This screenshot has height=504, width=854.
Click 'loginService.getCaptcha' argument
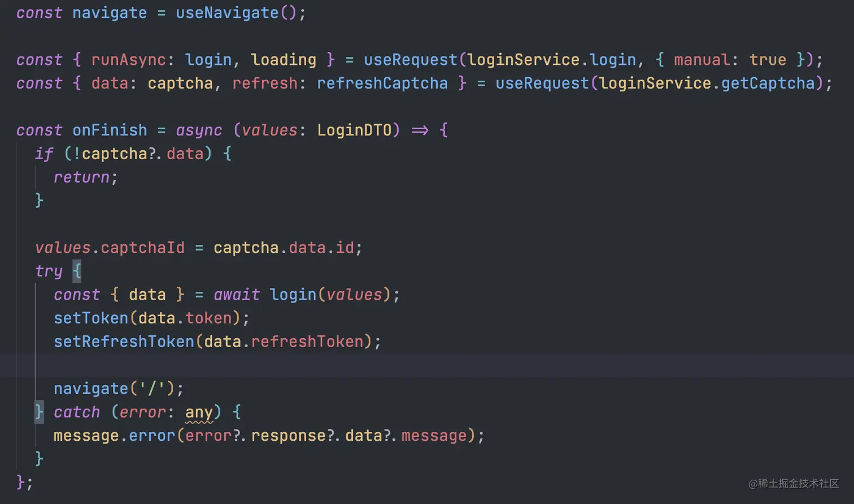(x=707, y=84)
